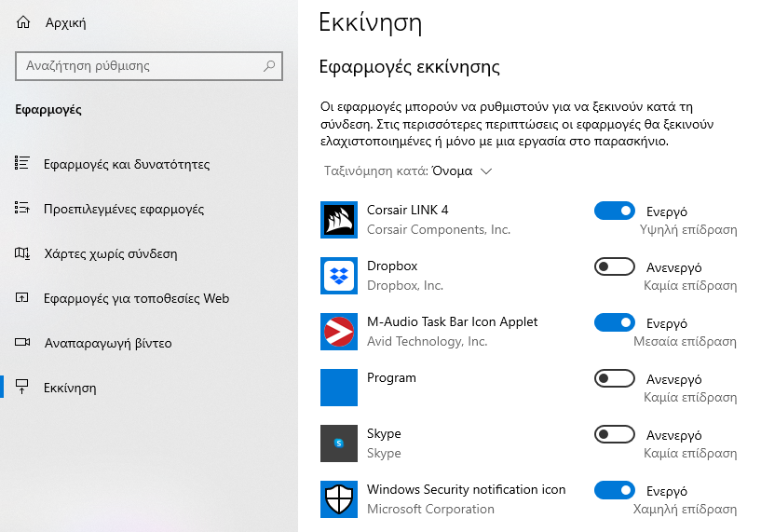Click the Χαμηλή επίδραση impact label
Viewport: 761px width, 532px height.
685,509
